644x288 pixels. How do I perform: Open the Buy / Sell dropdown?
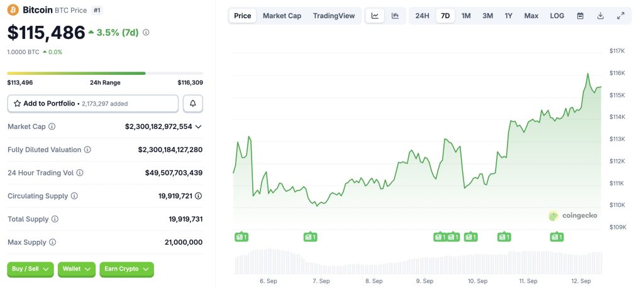coord(30,269)
